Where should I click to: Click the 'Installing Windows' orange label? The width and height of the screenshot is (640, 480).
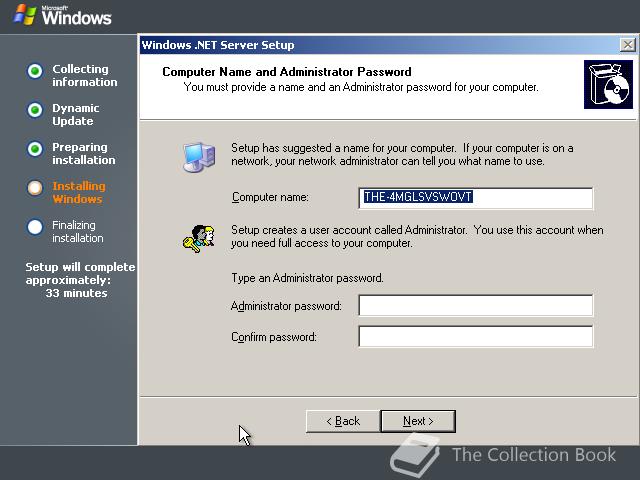[79, 192]
